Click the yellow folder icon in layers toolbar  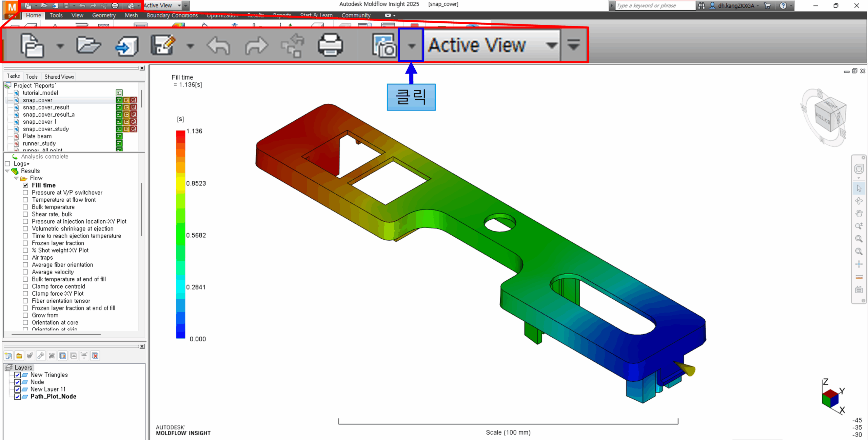19,356
